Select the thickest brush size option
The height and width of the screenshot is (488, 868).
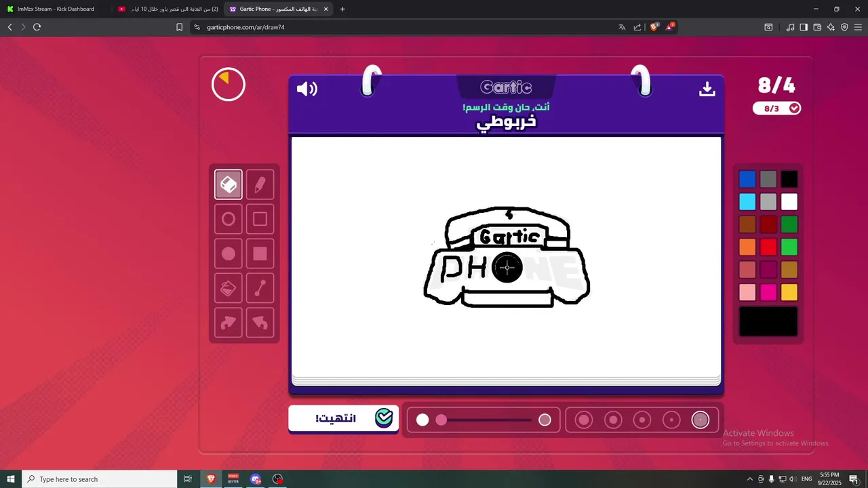(x=584, y=420)
